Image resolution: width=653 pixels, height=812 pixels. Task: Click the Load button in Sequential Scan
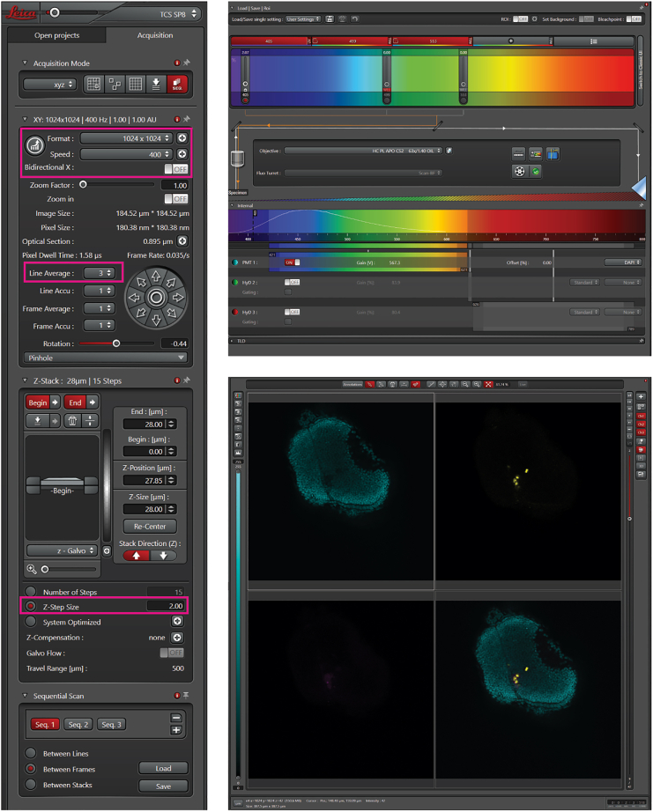point(164,768)
